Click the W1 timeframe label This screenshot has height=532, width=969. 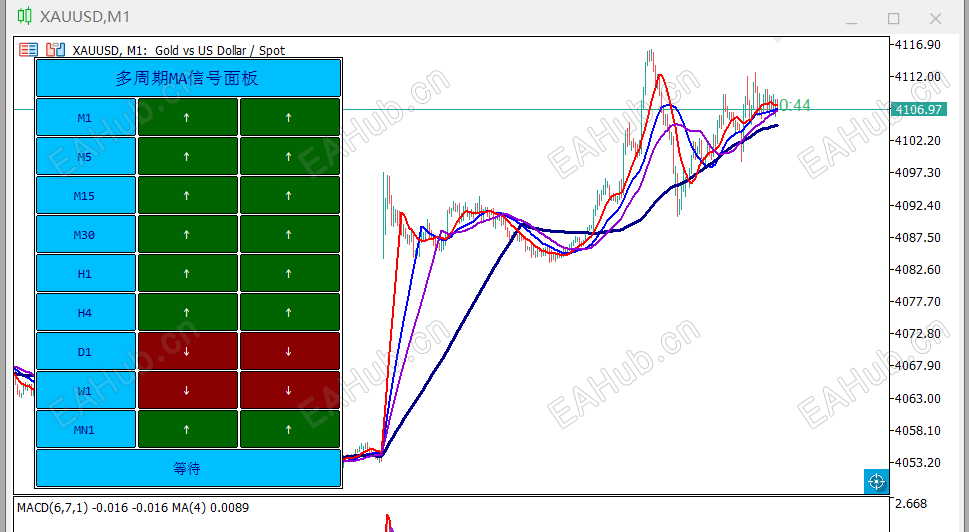tap(85, 390)
